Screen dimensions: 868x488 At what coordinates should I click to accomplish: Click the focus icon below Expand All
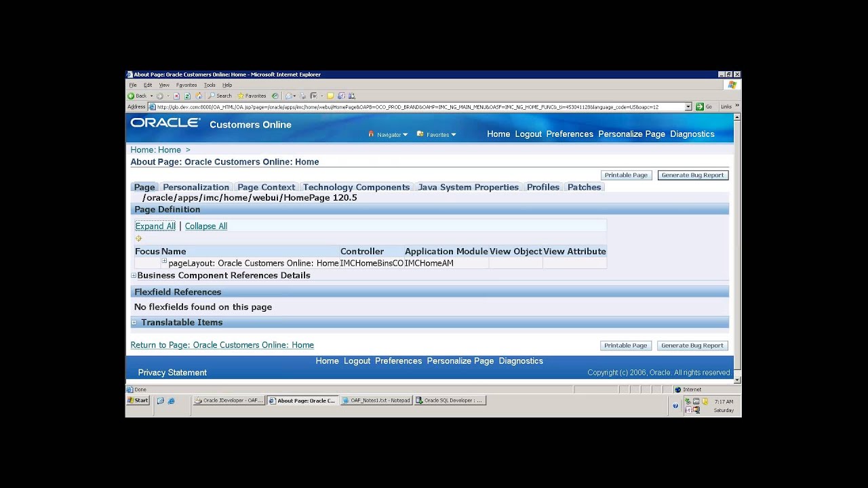[x=138, y=239]
